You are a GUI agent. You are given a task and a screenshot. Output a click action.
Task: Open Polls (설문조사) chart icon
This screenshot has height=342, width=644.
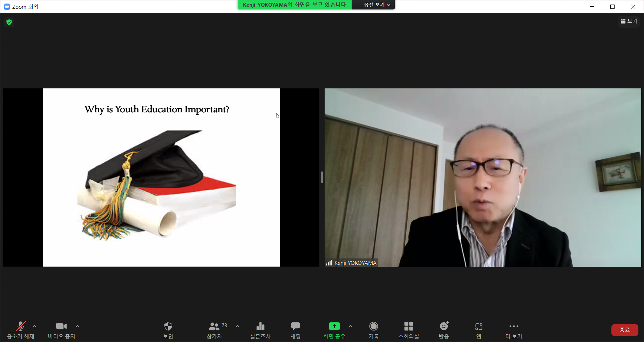coord(260,330)
